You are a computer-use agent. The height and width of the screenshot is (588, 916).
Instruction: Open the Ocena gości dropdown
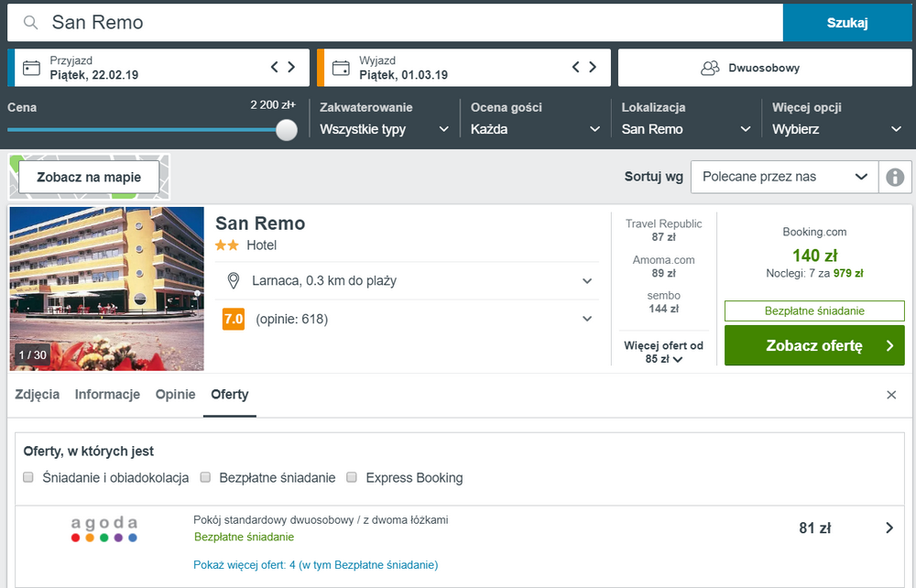tap(536, 129)
